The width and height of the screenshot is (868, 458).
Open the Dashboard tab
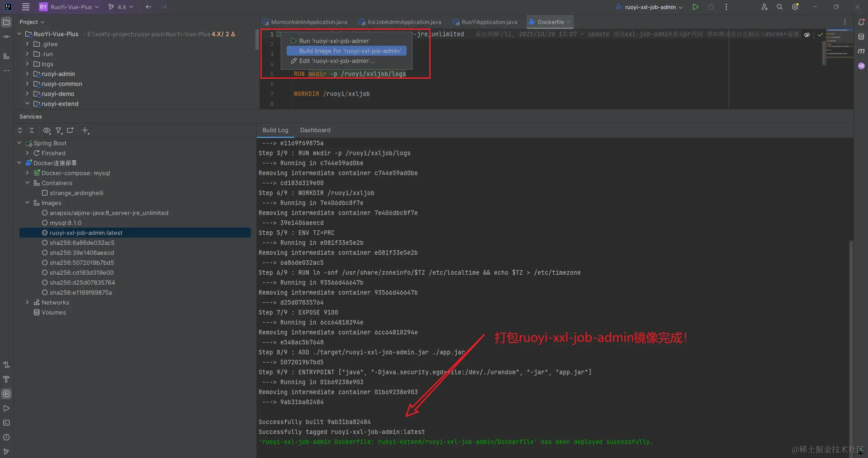click(315, 130)
